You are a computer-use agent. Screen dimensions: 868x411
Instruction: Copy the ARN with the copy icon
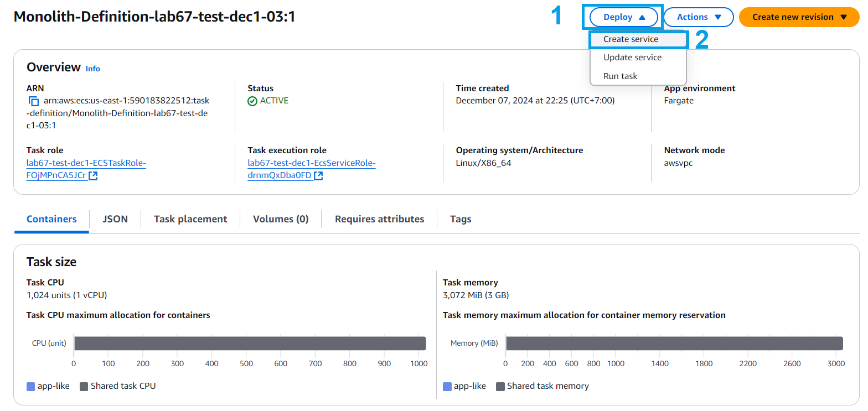click(34, 101)
